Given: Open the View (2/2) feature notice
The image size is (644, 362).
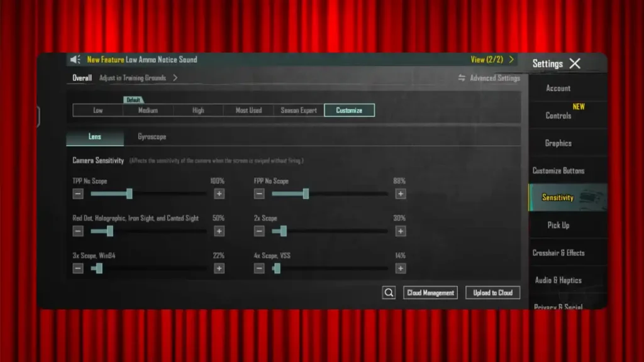Looking at the screenshot, I should 486,59.
